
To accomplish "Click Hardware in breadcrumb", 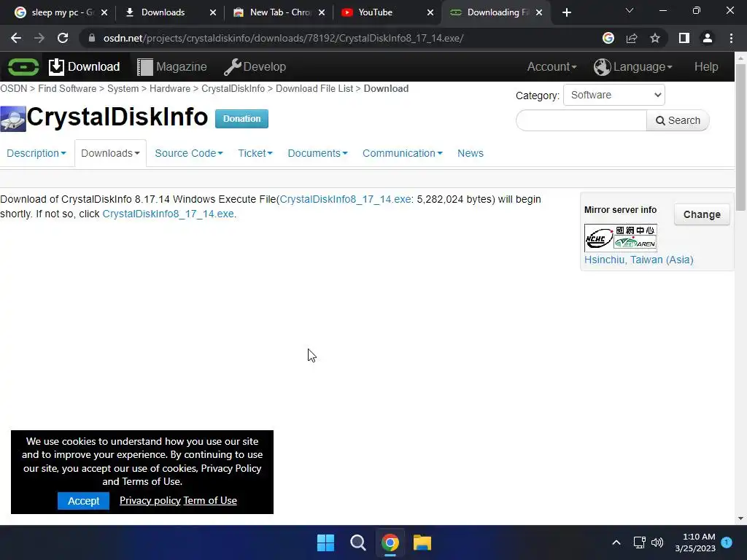I will tap(169, 88).
